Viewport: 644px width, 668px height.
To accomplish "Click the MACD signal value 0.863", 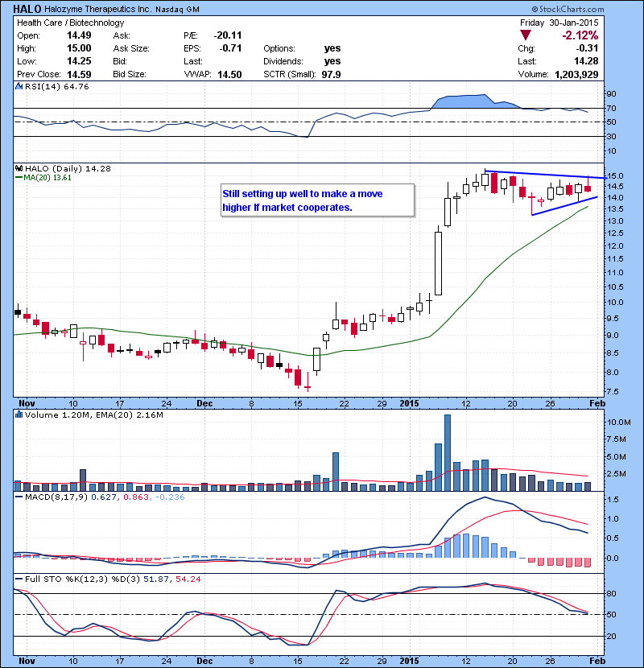I will point(136,497).
